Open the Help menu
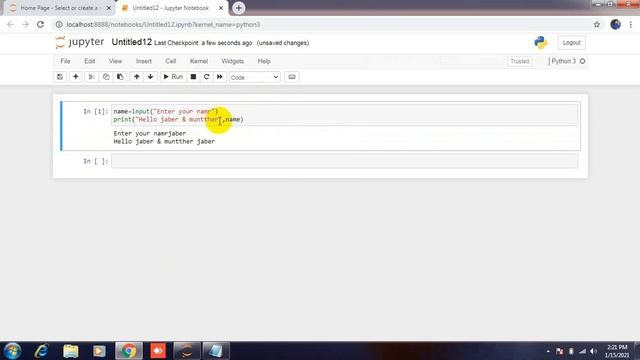The height and width of the screenshot is (360, 640). click(x=264, y=61)
